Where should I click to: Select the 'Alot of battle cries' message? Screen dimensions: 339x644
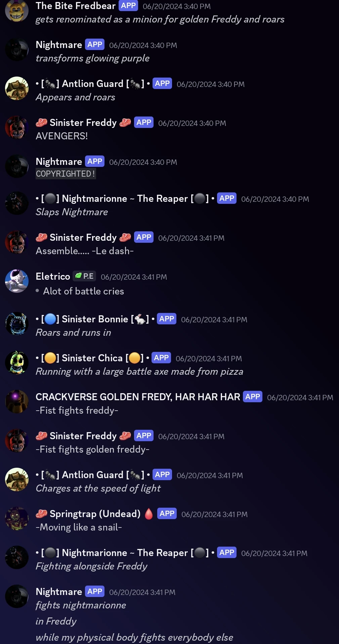pos(83,291)
